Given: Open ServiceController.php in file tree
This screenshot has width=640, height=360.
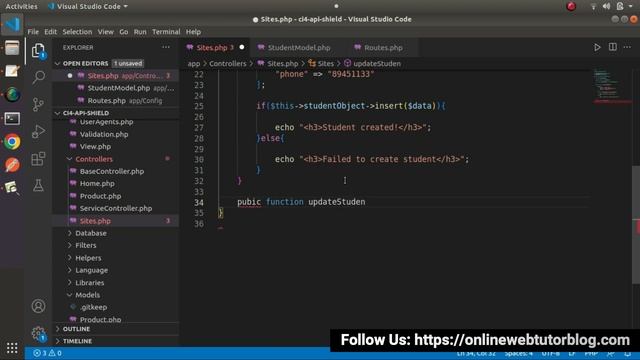Looking at the screenshot, I should [116, 208].
